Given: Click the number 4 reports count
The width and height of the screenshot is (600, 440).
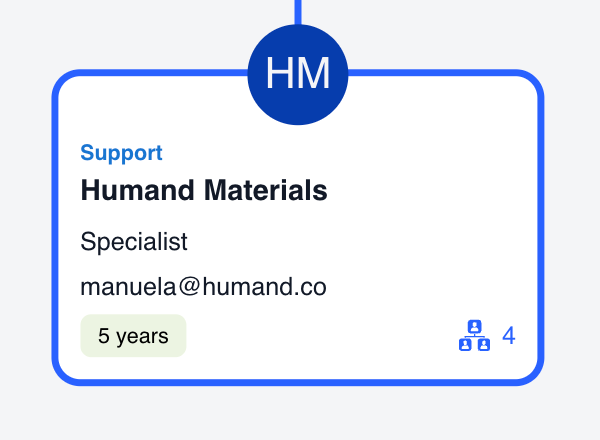Looking at the screenshot, I should [x=508, y=335].
